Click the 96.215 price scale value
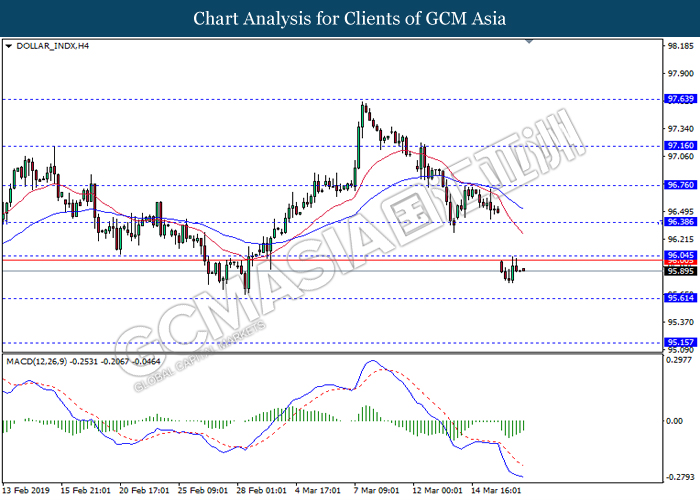Image resolution: width=700 pixels, height=500 pixels. 681,239
